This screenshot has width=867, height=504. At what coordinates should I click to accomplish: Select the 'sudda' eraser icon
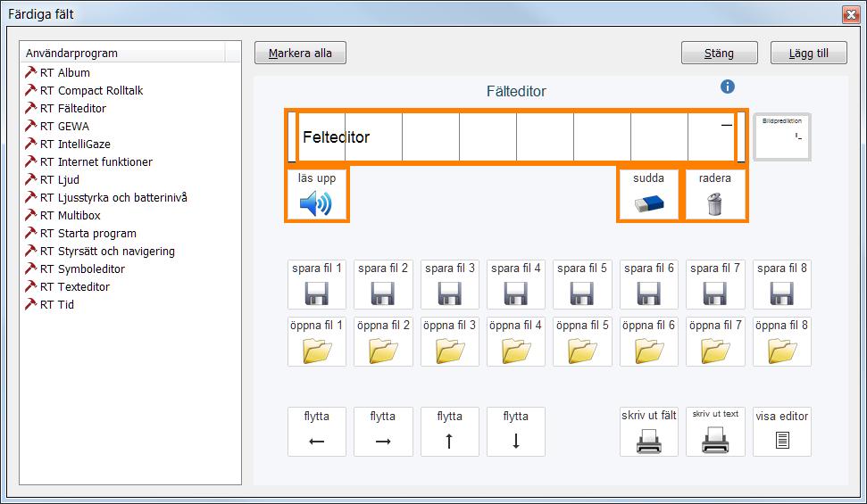[648, 203]
